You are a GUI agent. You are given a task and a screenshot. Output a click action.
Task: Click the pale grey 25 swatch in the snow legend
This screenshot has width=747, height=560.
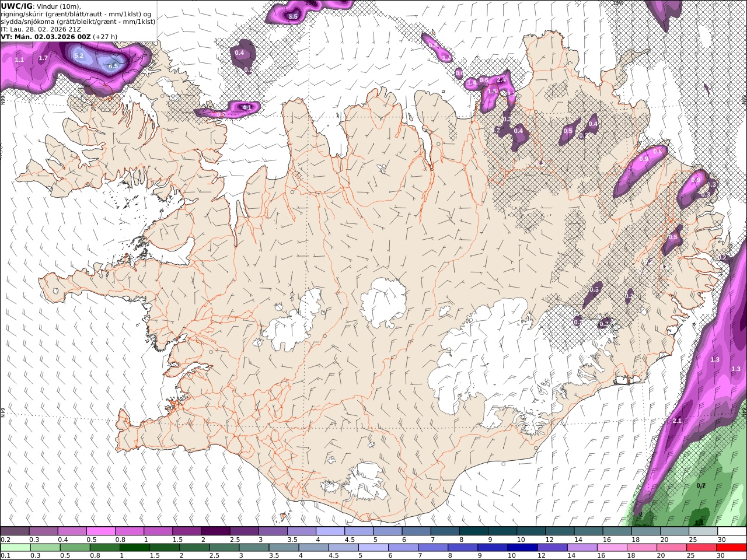703,531
